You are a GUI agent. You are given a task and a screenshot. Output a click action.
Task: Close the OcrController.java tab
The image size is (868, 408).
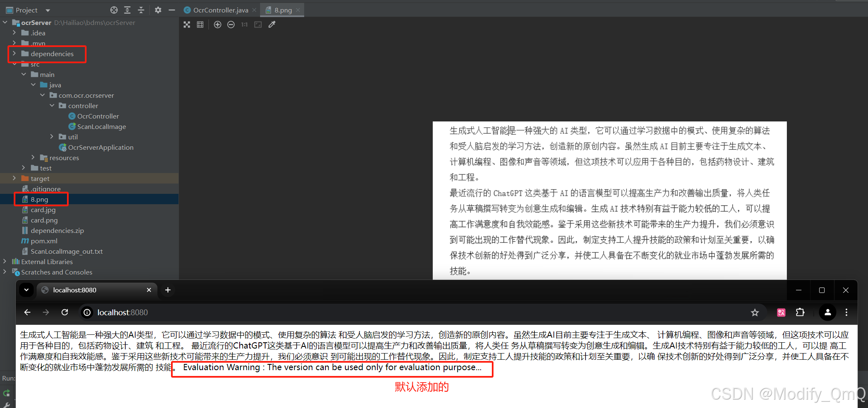254,10
